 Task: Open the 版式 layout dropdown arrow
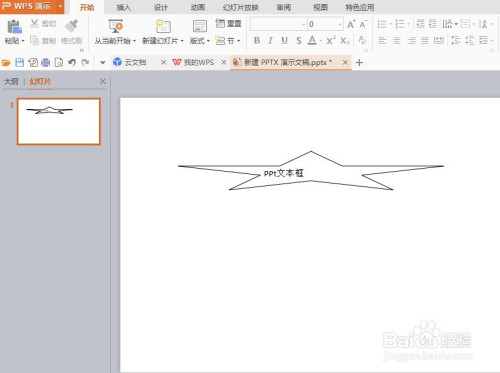pyautogui.click(x=208, y=41)
